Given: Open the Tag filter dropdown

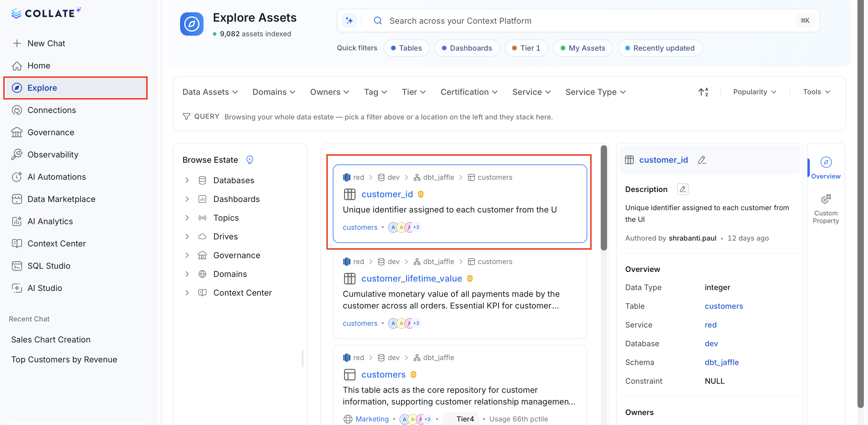Looking at the screenshot, I should tap(376, 92).
